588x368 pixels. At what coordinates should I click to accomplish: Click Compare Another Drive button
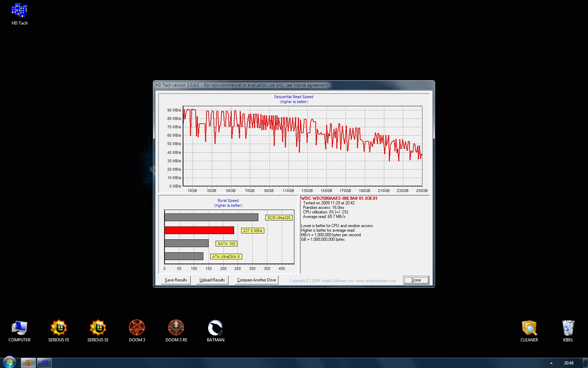[257, 280]
